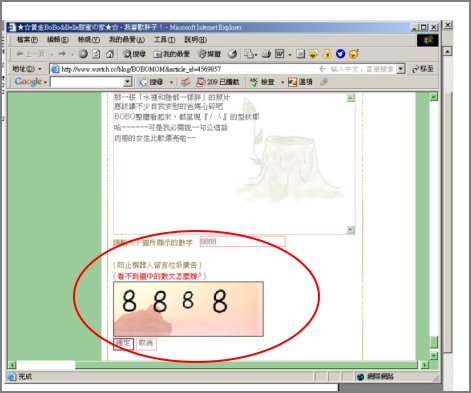This screenshot has height=393, width=471.
Task: Click page vertical scrollbar down arrow
Action: [433, 356]
